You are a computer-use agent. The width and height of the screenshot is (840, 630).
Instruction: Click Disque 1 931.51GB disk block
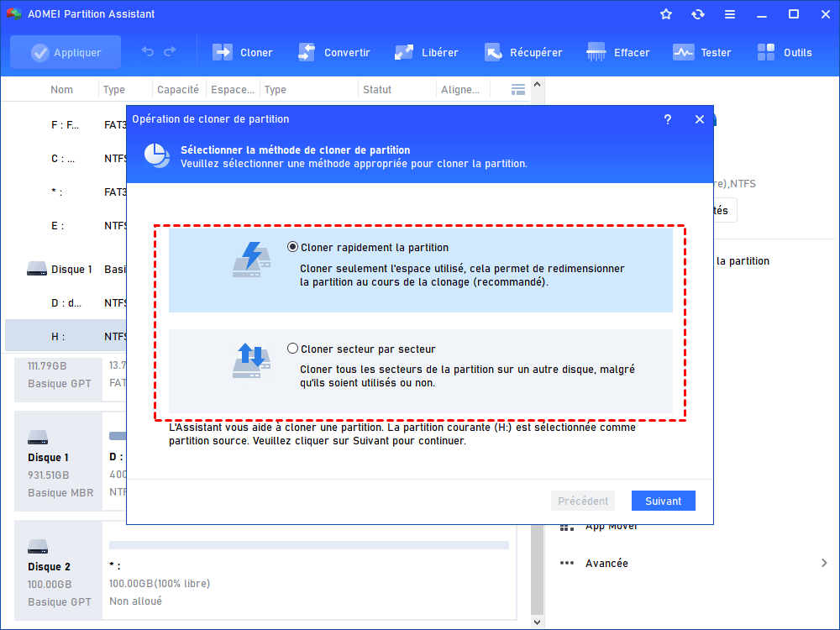(x=59, y=460)
